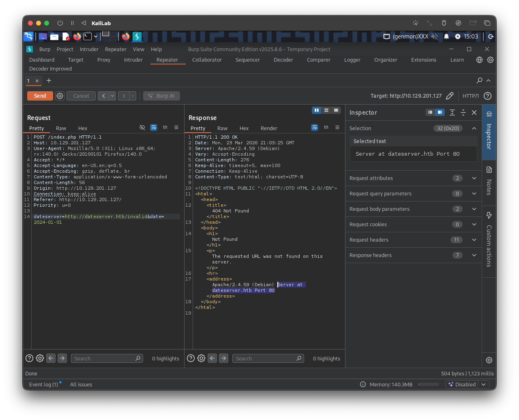Viewport: 519px width, 420px height.
Task: Open the Event log link
Action: click(x=43, y=385)
